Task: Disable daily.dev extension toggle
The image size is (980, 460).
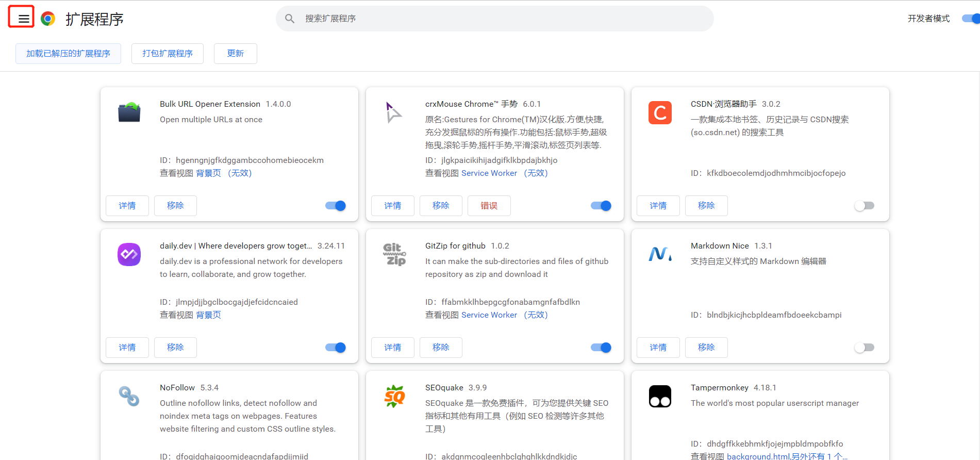Action: pos(336,348)
